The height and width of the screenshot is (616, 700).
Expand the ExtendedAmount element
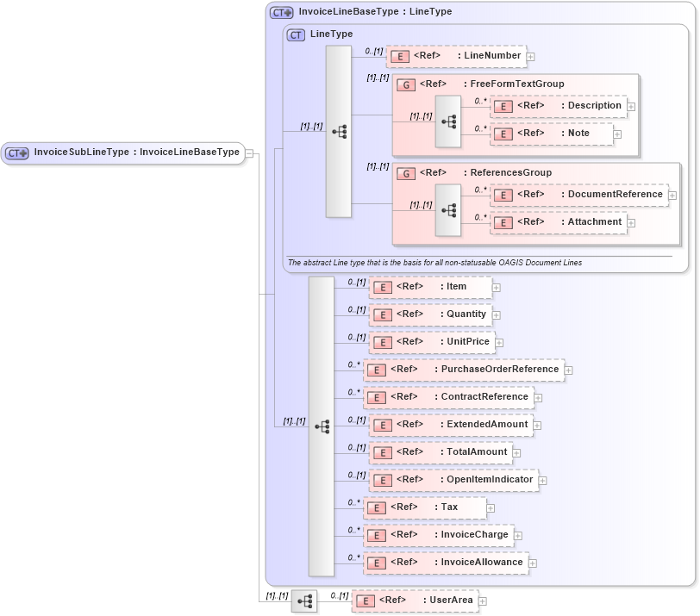(x=537, y=425)
